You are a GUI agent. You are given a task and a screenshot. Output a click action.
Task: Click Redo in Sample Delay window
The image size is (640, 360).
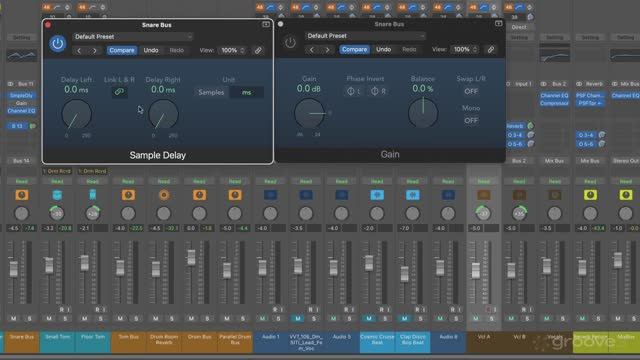[177, 51]
